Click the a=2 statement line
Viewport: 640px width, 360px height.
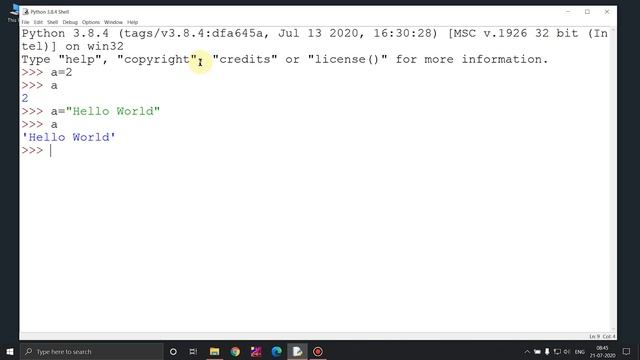point(47,73)
